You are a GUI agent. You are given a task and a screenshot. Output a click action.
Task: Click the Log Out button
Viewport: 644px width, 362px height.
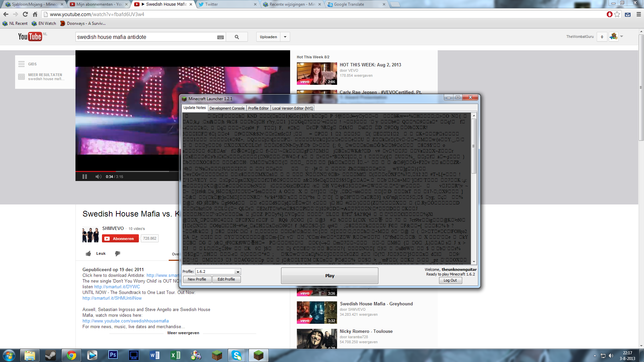pos(450,281)
